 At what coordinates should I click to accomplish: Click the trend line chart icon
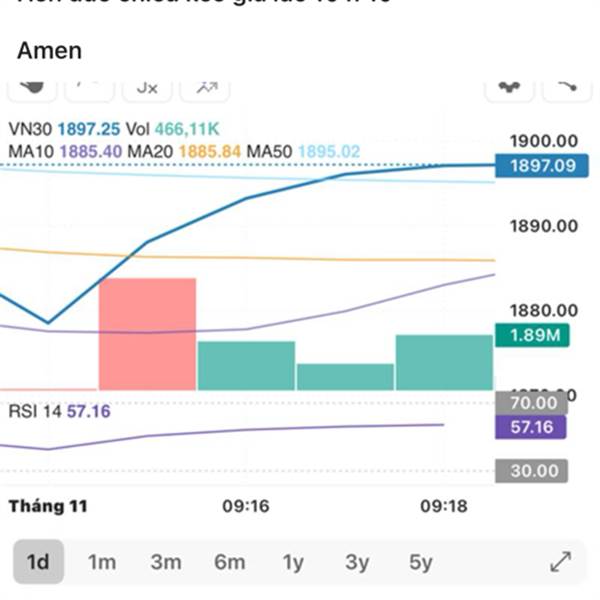(x=206, y=88)
